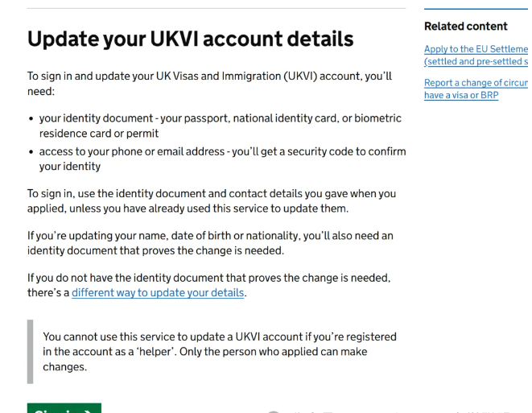The image size is (532, 413).
Task: Click 'have a visa or BRP' link text
Action: pyautogui.click(x=461, y=95)
